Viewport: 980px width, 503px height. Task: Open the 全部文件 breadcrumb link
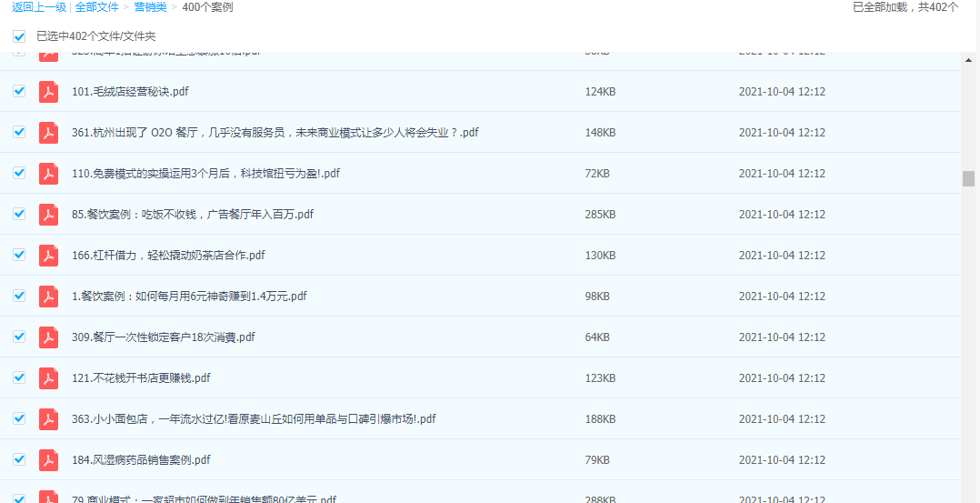96,7
